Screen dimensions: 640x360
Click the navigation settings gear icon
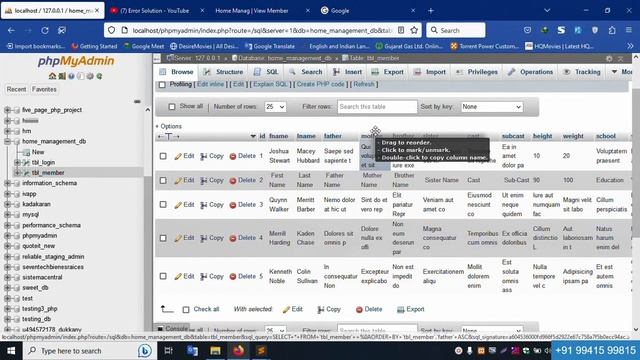tap(90, 76)
